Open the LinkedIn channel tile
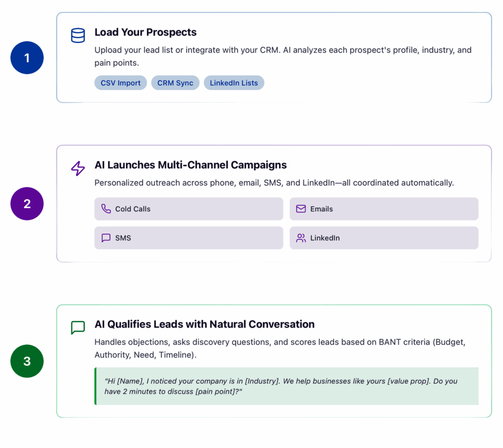The height and width of the screenshot is (448, 503). (x=384, y=238)
